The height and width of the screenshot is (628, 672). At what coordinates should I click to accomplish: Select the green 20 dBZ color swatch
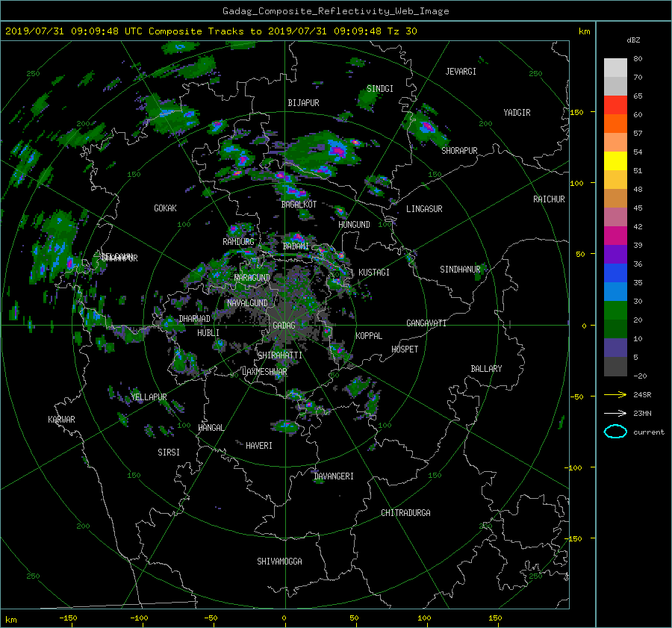615,311
